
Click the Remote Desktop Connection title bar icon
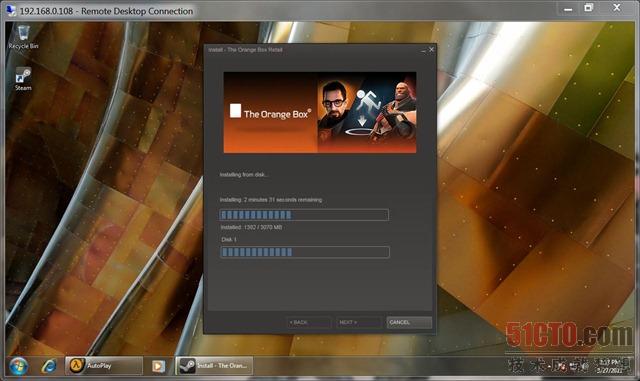click(11, 10)
